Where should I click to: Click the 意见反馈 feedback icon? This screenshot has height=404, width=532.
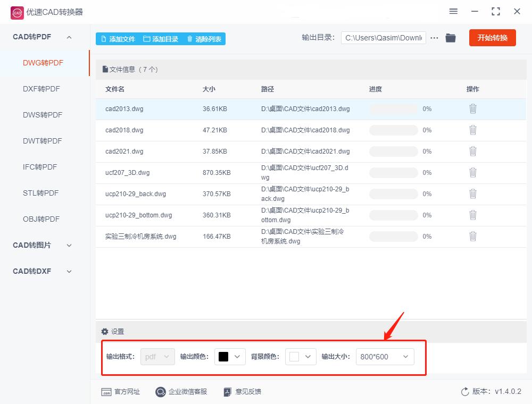coord(227,392)
